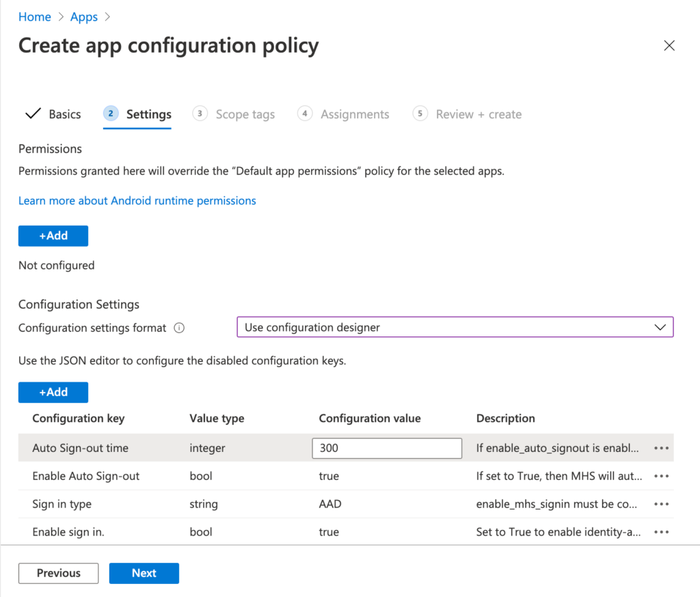Navigate to Home via the breadcrumb
This screenshot has height=597, width=700.
tap(34, 16)
